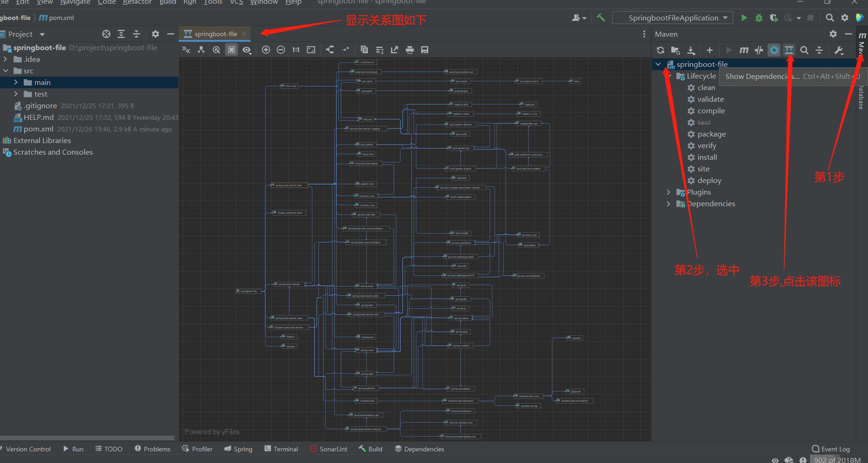868x463 pixels.
Task: Collapse the src folder
Action: click(x=5, y=71)
